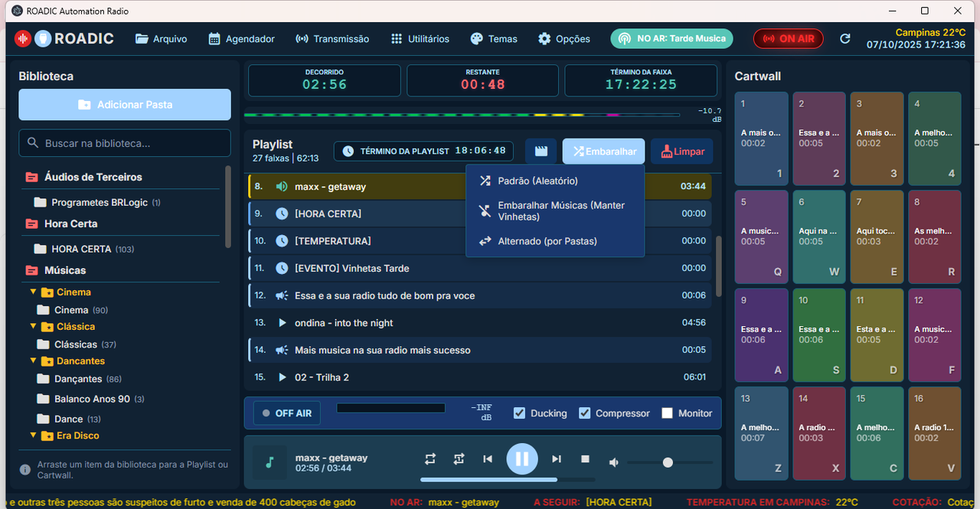Toggle the OFF AIR microphone button

pyautogui.click(x=286, y=413)
